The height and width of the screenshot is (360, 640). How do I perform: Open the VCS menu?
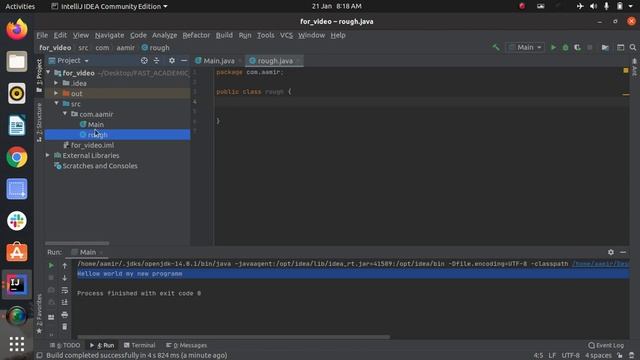pos(286,35)
